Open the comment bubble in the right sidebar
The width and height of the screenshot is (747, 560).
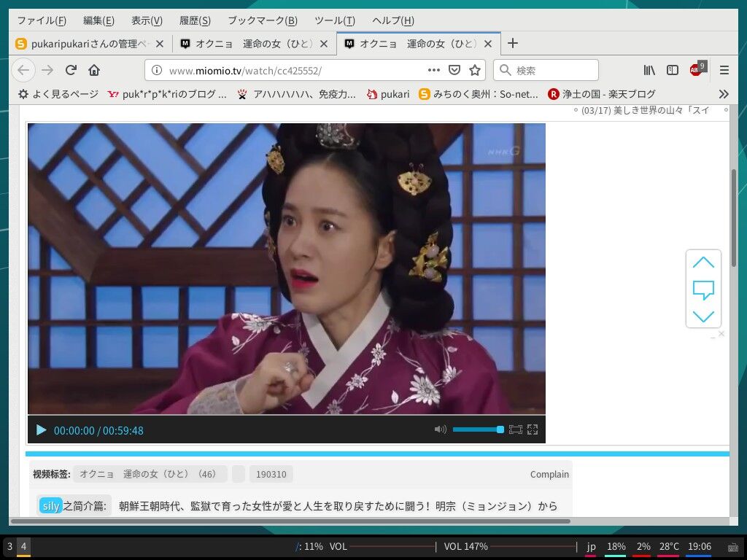(703, 289)
